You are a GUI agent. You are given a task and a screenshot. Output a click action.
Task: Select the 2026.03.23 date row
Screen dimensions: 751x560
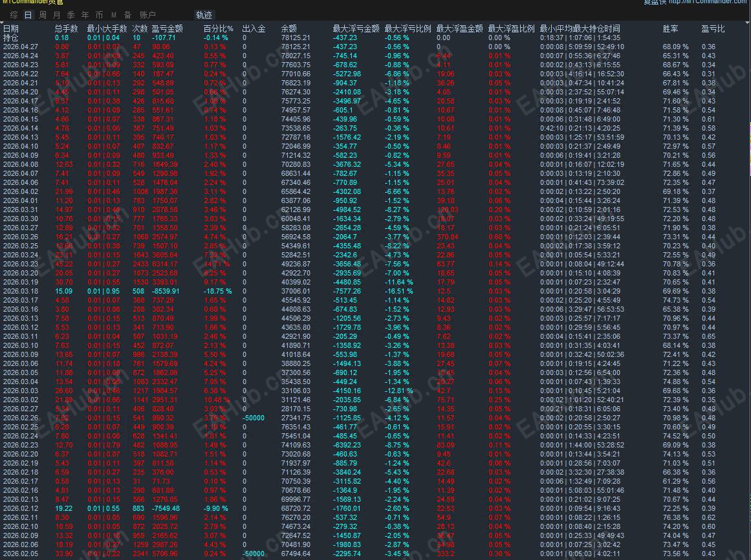point(21,264)
